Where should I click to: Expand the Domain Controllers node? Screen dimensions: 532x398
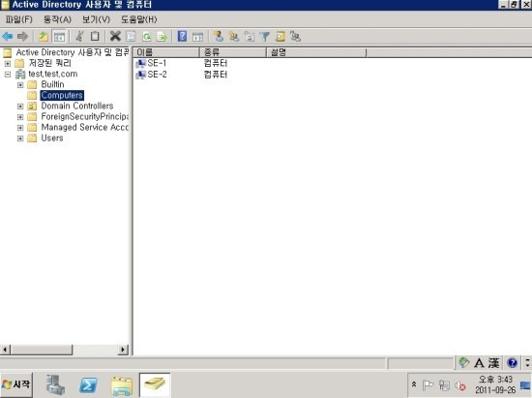(20, 107)
